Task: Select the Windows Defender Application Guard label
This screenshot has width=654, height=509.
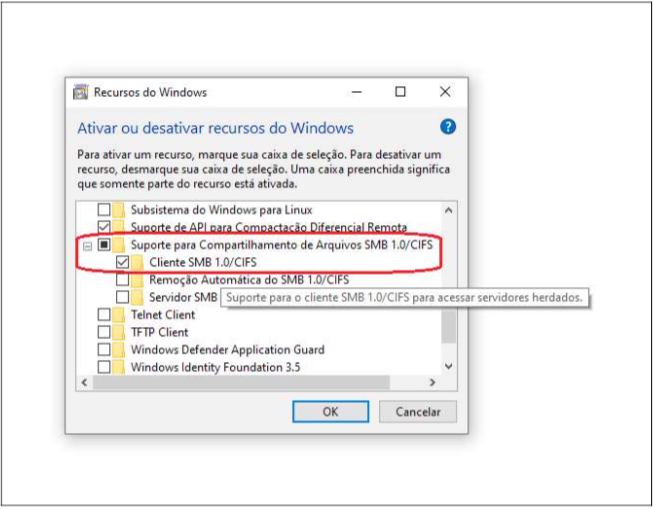Action: click(x=227, y=350)
